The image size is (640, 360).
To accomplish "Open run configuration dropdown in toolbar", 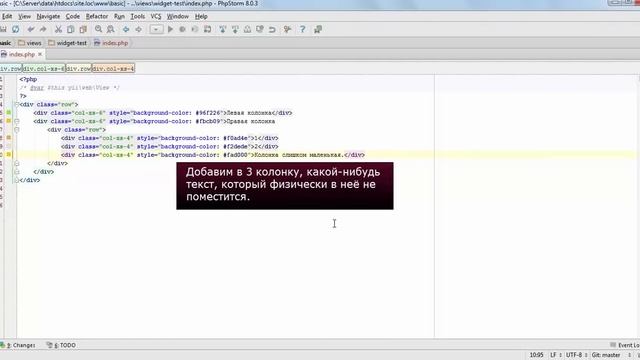I will [x=156, y=29].
